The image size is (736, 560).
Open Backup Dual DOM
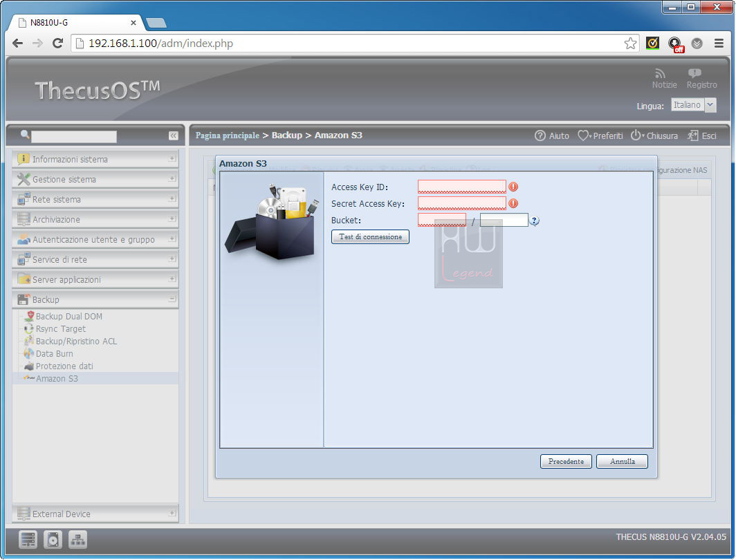click(68, 317)
